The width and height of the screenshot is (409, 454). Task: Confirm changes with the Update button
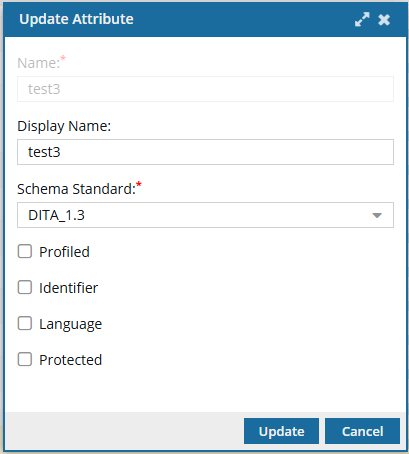281,431
